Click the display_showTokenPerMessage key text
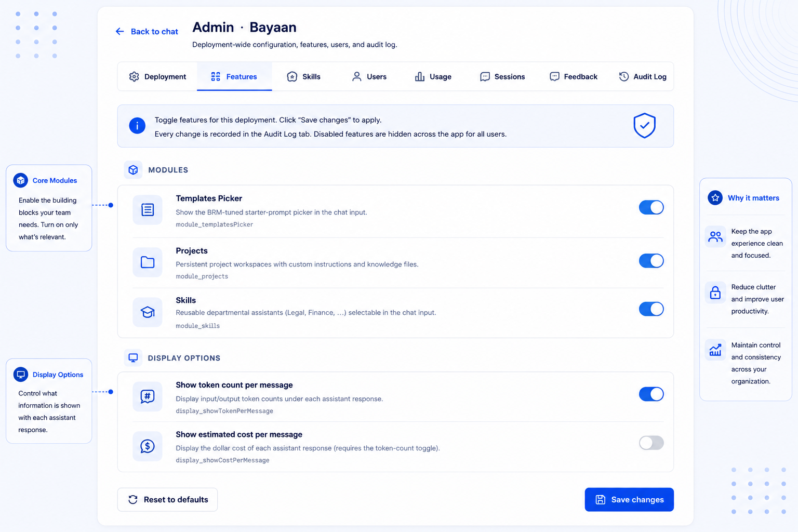 pyautogui.click(x=224, y=411)
